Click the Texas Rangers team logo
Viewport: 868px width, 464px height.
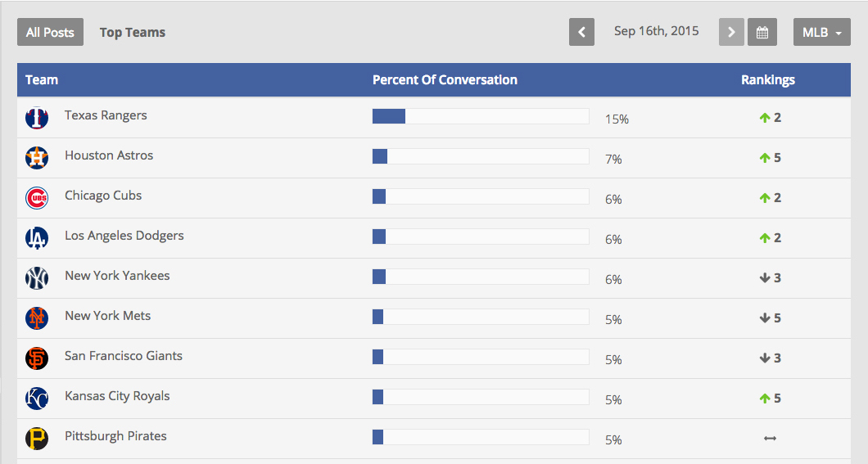point(37,118)
